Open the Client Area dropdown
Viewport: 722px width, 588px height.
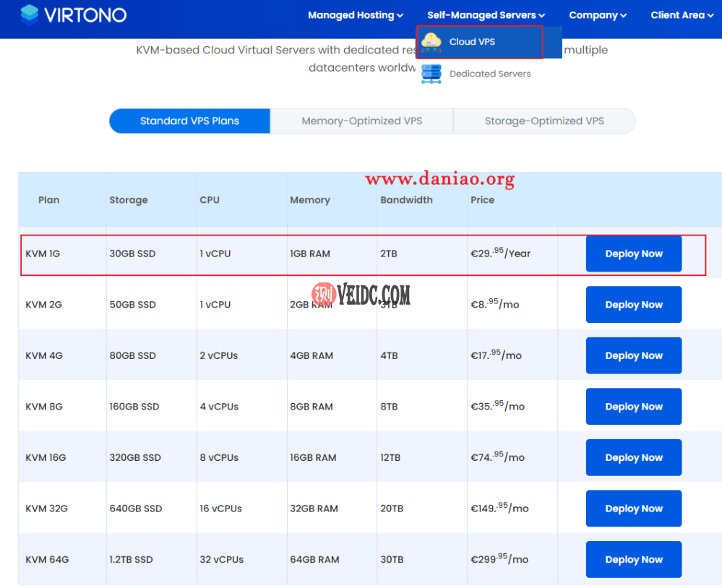[682, 15]
